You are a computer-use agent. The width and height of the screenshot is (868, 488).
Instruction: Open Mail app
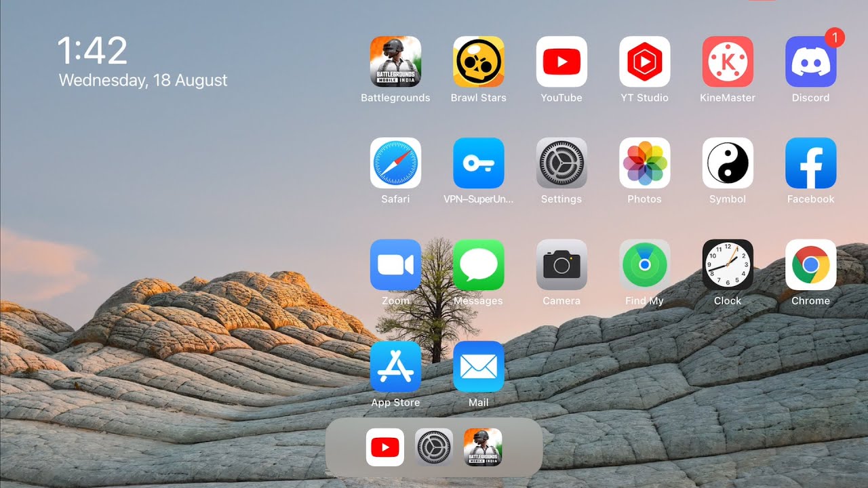[x=479, y=367]
